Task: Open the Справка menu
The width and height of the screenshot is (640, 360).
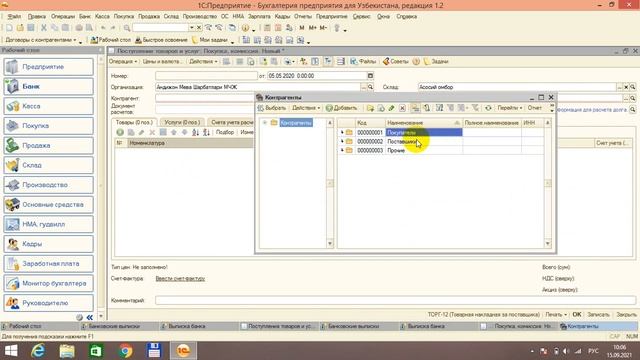Action: point(407,17)
